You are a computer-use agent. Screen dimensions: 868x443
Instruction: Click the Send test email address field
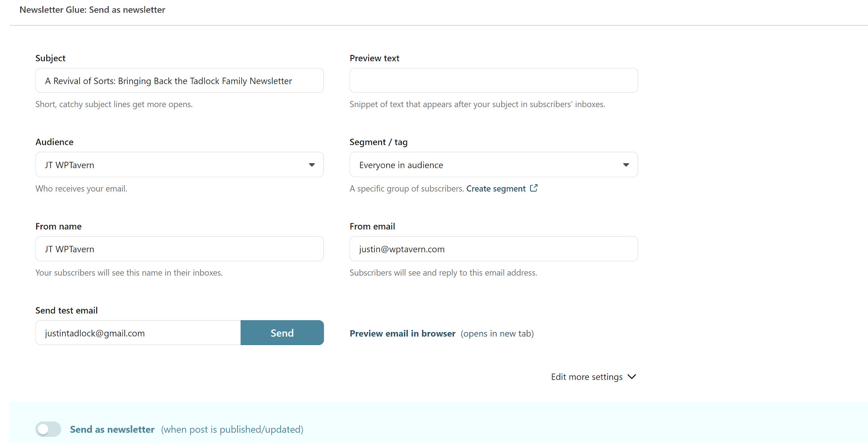(137, 333)
